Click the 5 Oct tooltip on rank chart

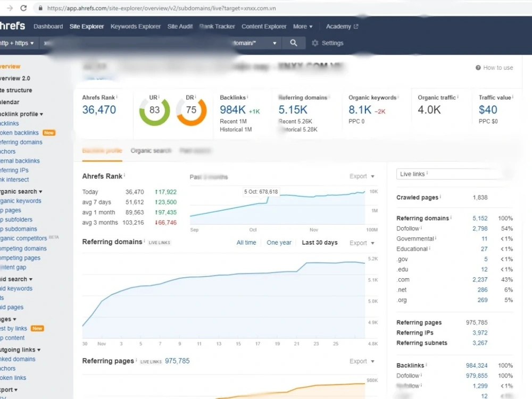[261, 192]
